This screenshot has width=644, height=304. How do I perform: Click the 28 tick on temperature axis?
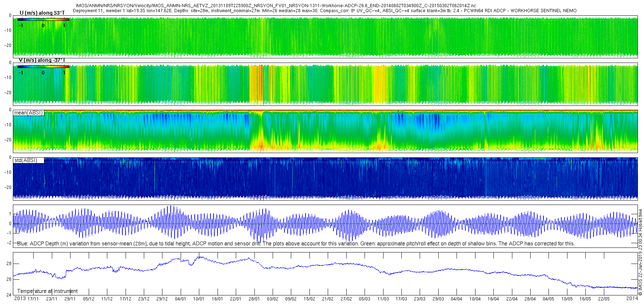tap(9, 264)
